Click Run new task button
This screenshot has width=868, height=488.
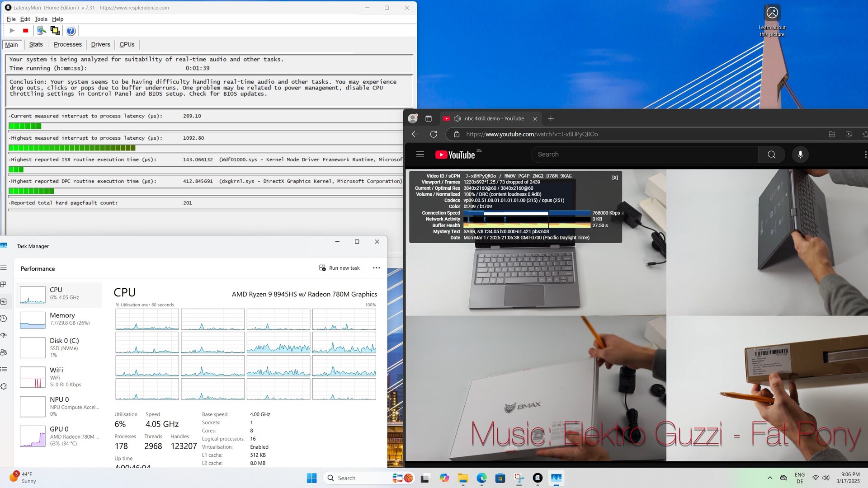340,268
